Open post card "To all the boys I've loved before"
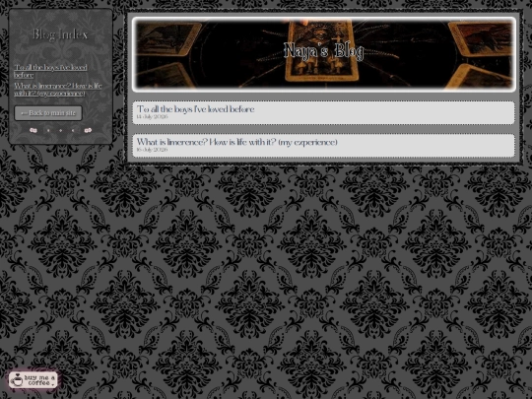 (x=323, y=112)
